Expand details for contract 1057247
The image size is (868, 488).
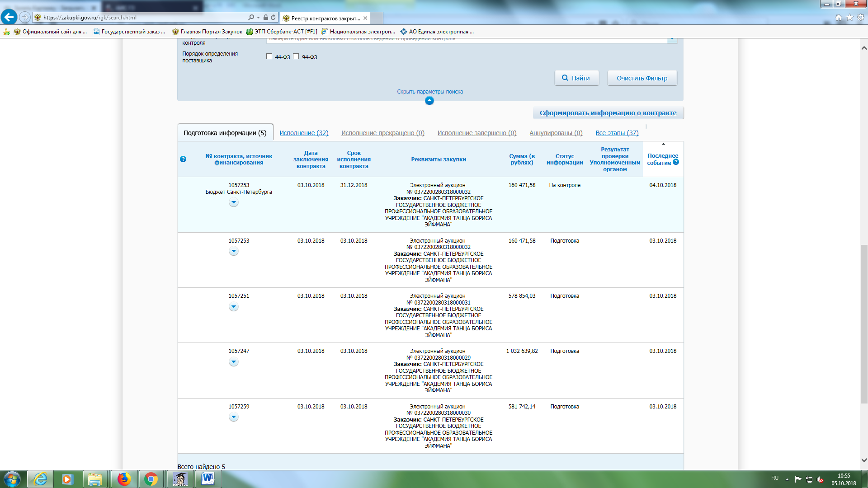[x=233, y=362]
